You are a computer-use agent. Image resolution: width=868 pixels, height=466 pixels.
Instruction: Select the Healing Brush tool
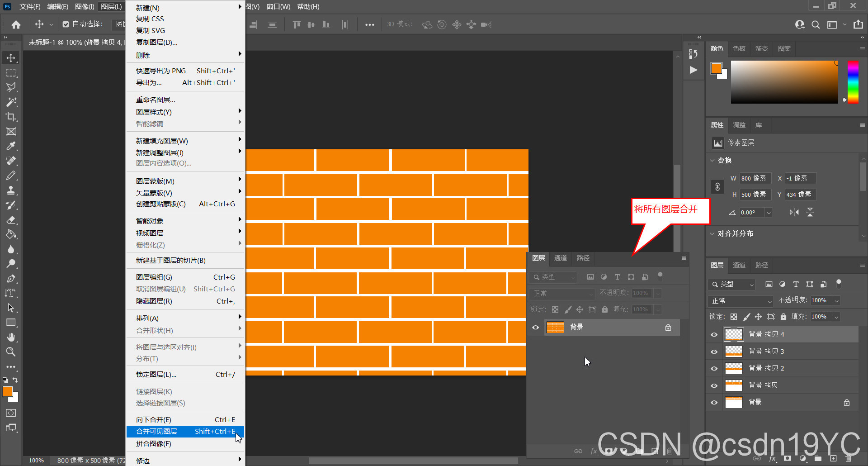pyautogui.click(x=11, y=161)
